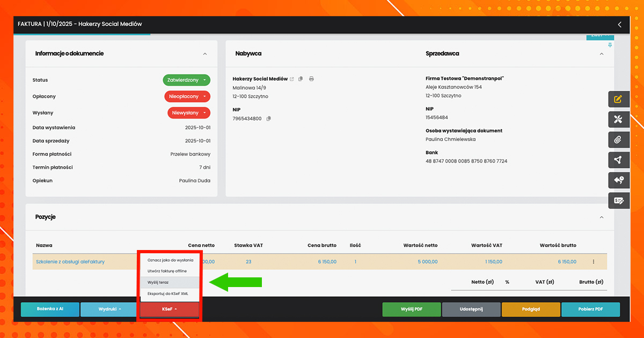Click the edit document pencil icon

click(x=618, y=99)
